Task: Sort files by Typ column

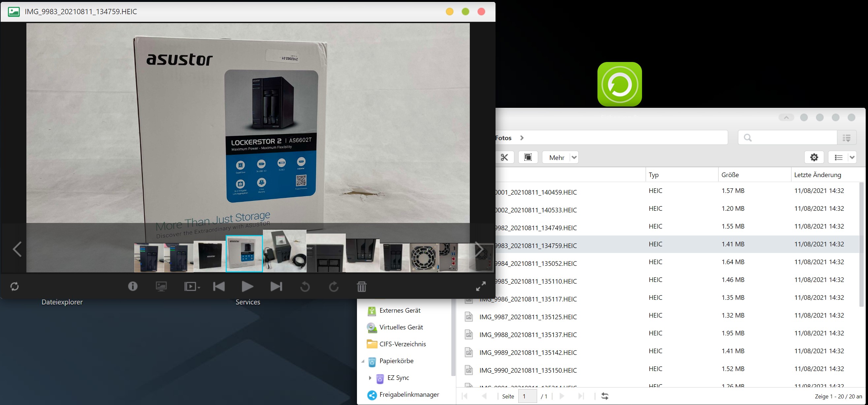Action: click(682, 175)
